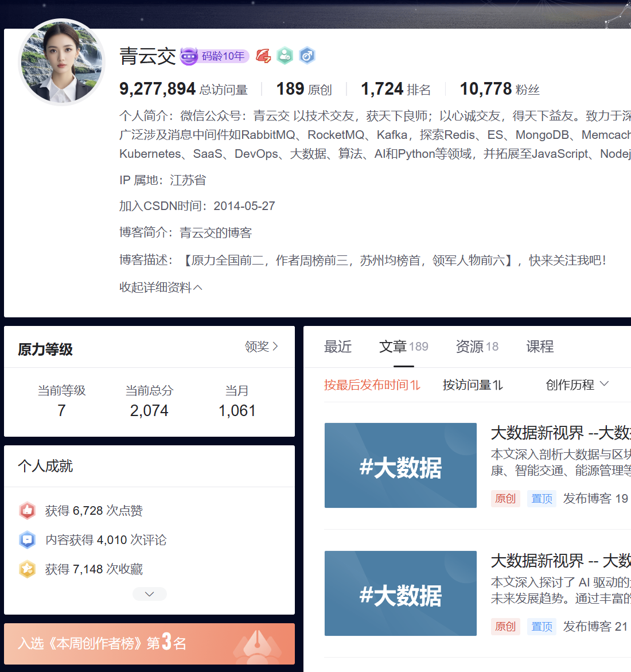The width and height of the screenshot is (631, 672).
Task: Click the text 获得 7,148 次收藏
Action: pos(94,569)
